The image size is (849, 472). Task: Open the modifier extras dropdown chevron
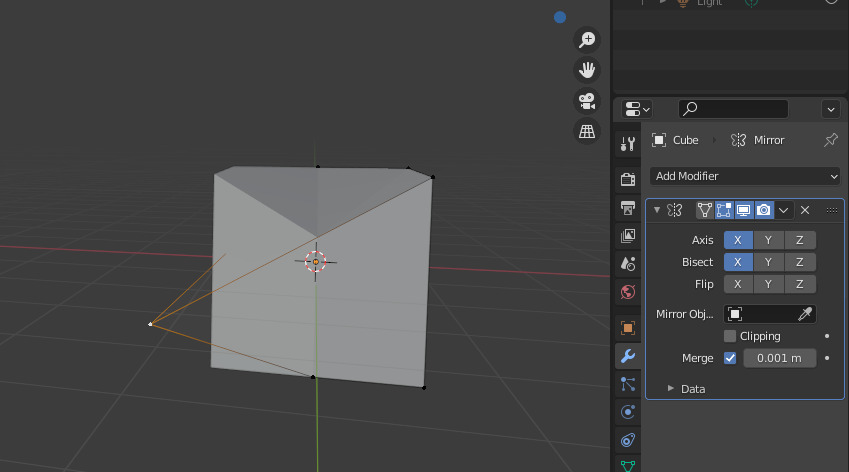[x=783, y=210]
